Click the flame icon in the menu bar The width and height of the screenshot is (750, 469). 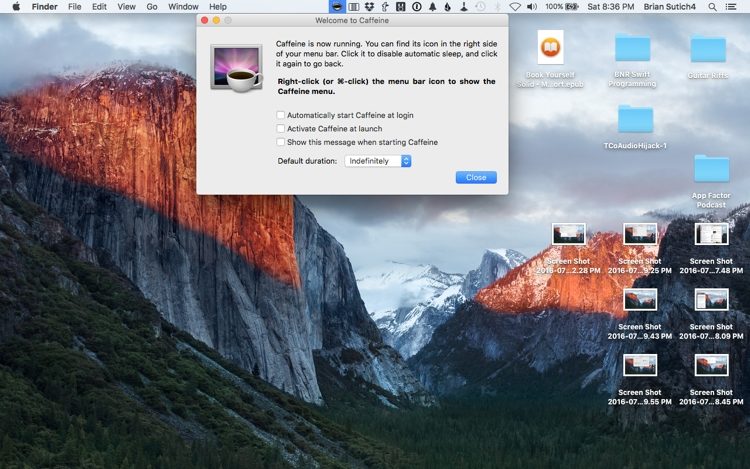448,7
